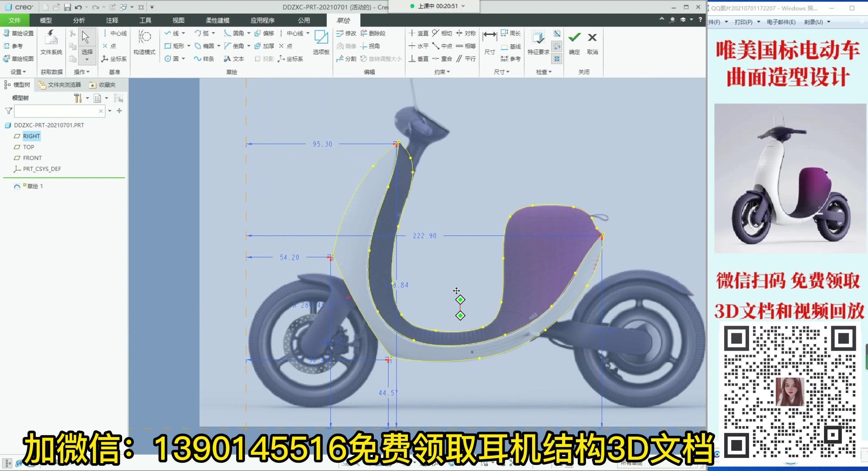Select the 文本 text tool
Viewport: 868px width, 471px height.
tap(234, 58)
